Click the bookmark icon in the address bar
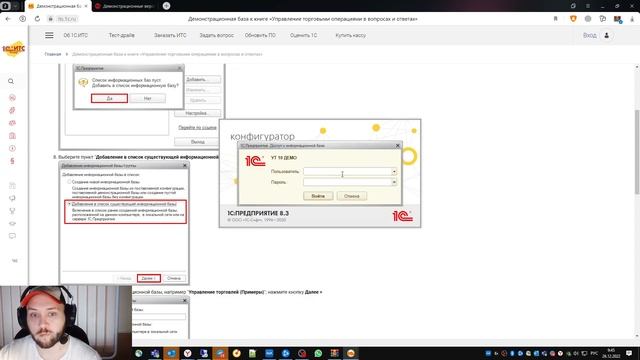The height and width of the screenshot is (360, 640). pos(556,19)
